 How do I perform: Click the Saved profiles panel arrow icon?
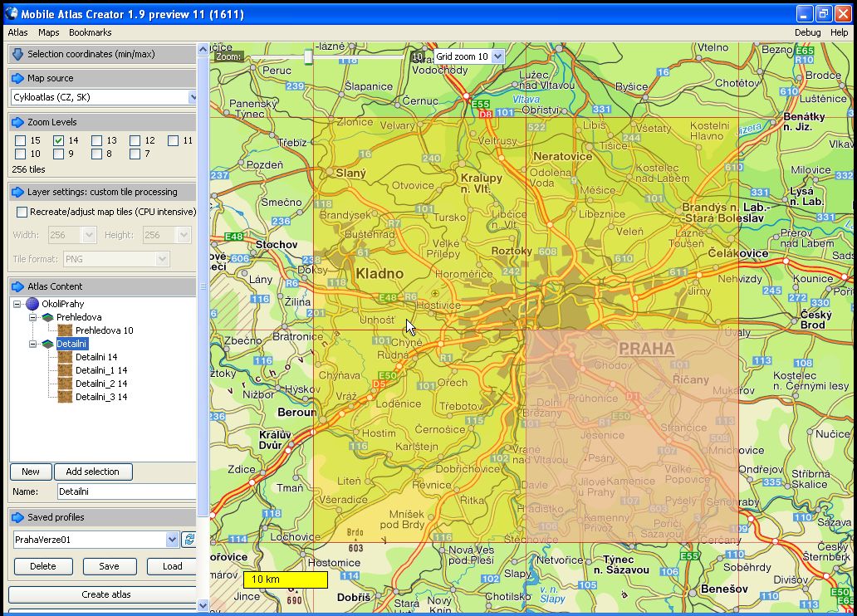pyautogui.click(x=17, y=517)
